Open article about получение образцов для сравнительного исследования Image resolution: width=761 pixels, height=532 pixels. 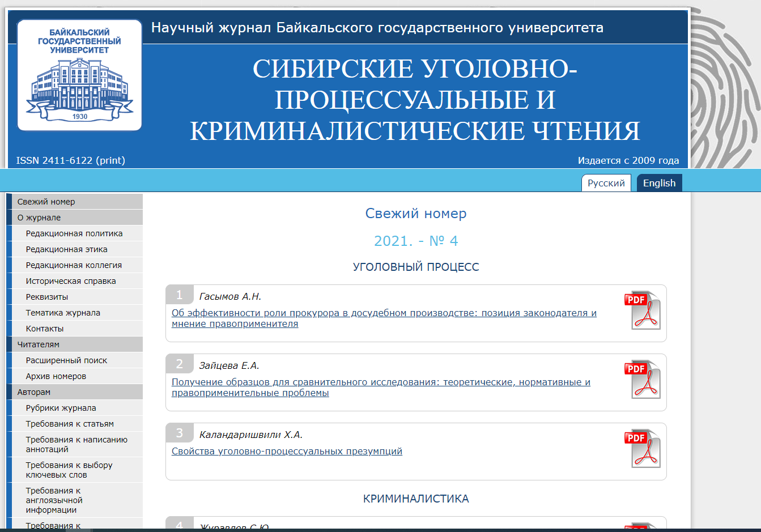381,388
